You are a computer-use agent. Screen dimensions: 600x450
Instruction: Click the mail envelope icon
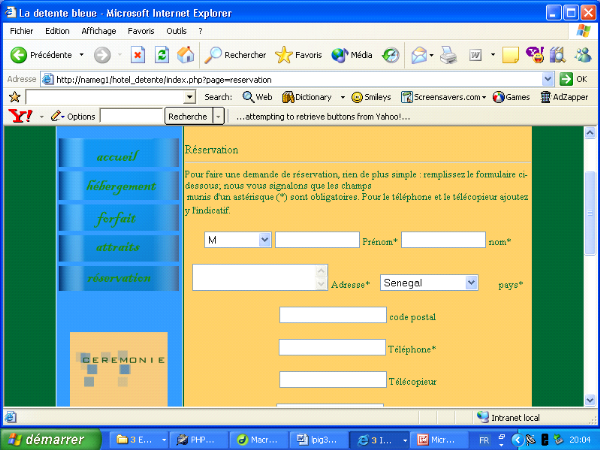419,55
